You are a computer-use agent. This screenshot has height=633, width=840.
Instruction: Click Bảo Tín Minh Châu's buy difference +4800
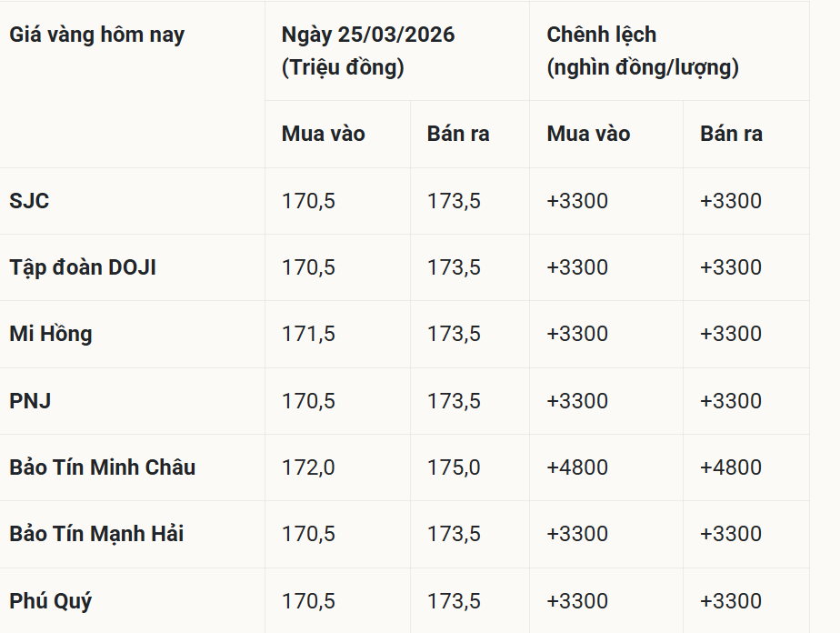coord(577,467)
